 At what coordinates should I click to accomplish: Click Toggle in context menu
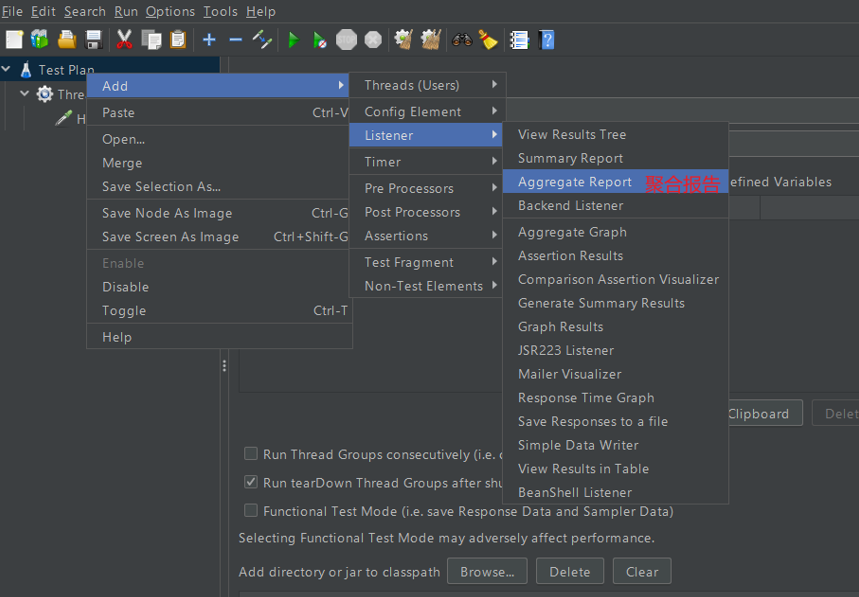pyautogui.click(x=219, y=311)
